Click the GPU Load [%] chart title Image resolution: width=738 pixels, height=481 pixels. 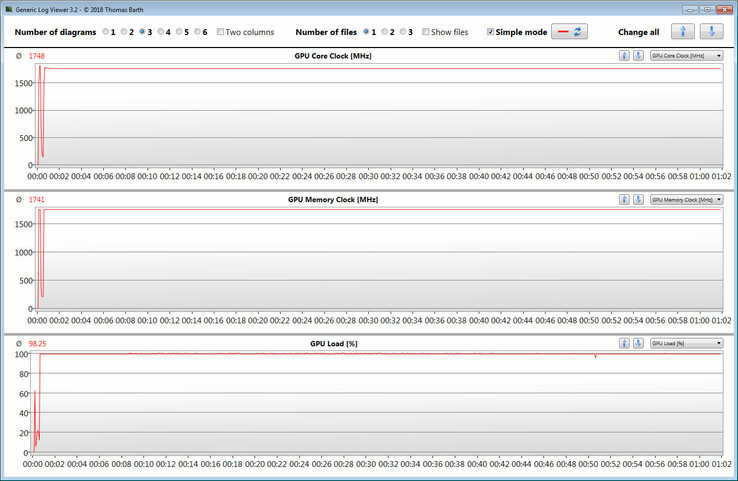click(334, 344)
